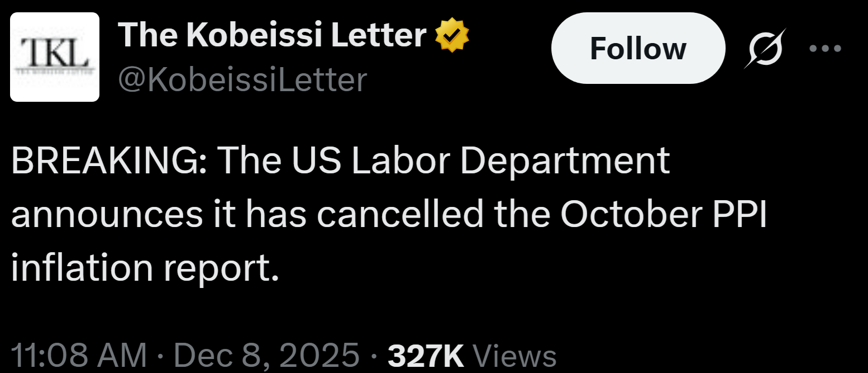The image size is (868, 373).
Task: Click the gold verified badge
Action: pos(451,35)
